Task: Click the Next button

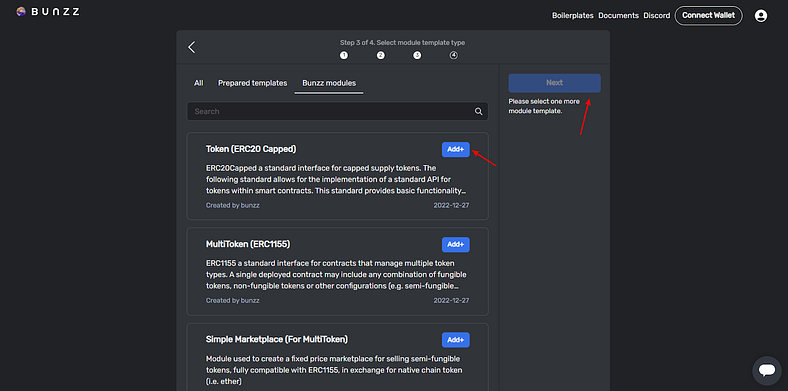Action: (x=554, y=83)
